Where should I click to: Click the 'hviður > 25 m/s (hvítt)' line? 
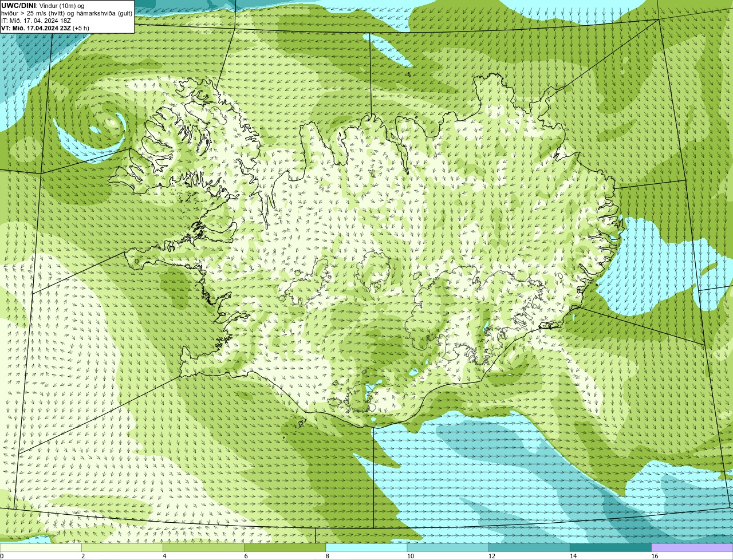(67, 13)
